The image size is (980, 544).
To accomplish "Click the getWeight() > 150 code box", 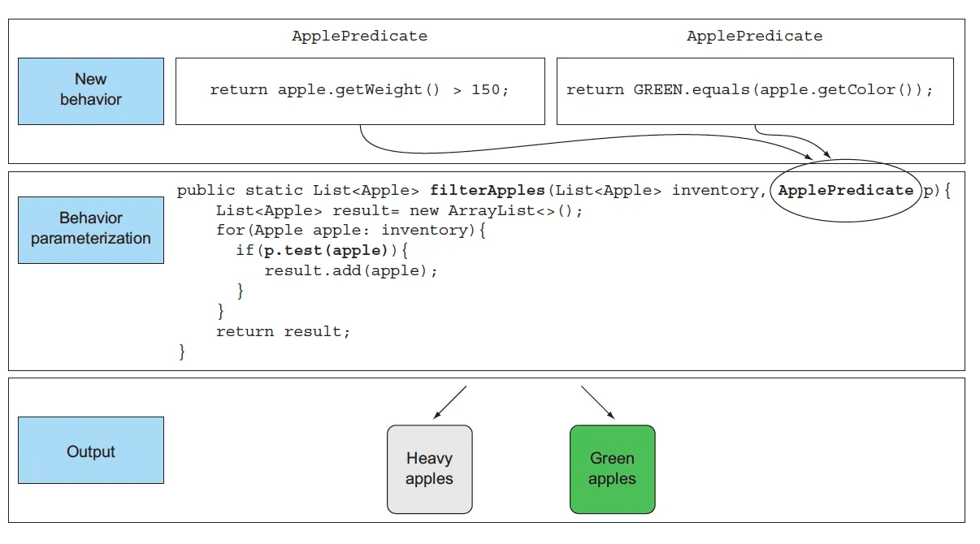I will coord(359,90).
